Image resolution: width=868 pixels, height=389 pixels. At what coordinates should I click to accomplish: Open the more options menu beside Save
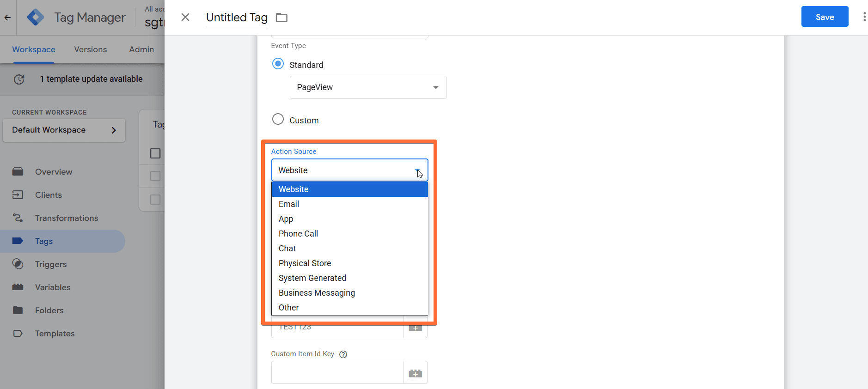point(864,17)
